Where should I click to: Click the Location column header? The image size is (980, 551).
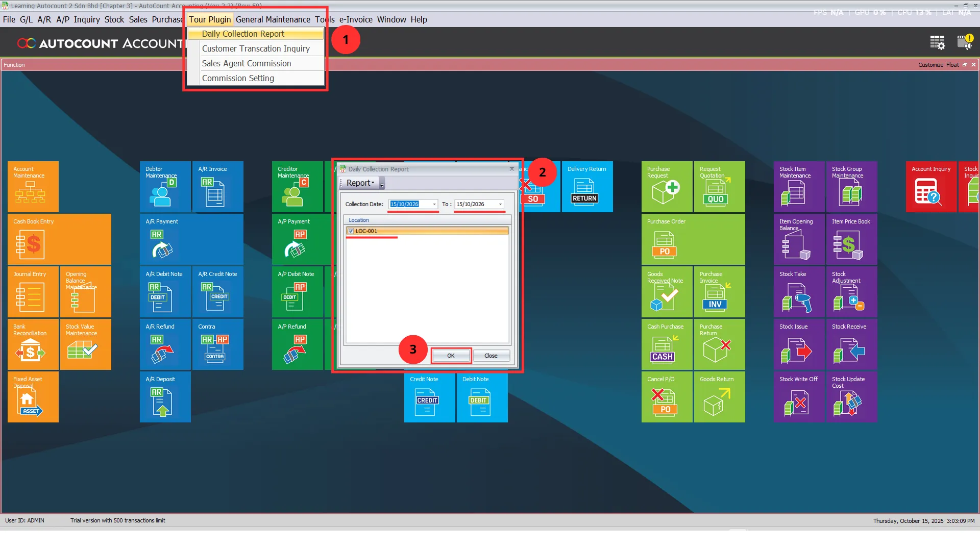pos(428,220)
